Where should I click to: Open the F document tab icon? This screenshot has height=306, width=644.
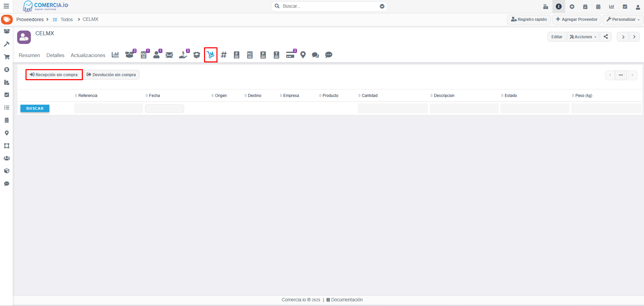click(237, 55)
